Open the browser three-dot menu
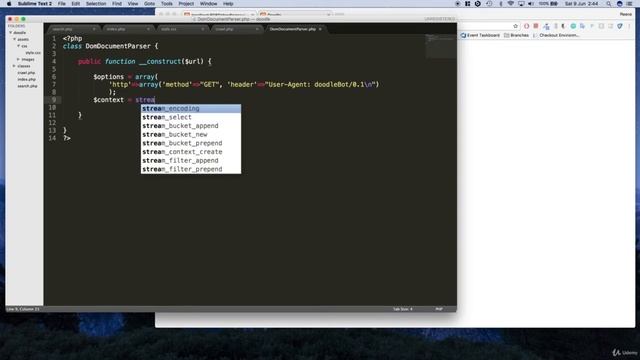 629,26
